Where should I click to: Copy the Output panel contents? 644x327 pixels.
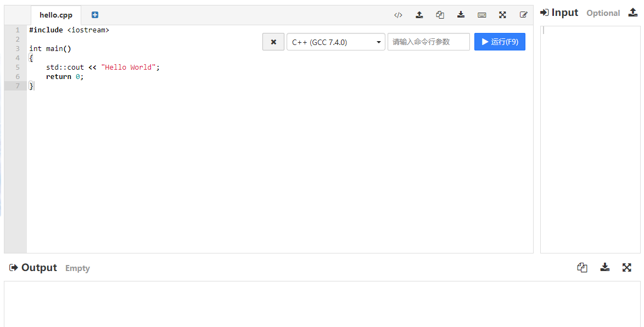(583, 268)
